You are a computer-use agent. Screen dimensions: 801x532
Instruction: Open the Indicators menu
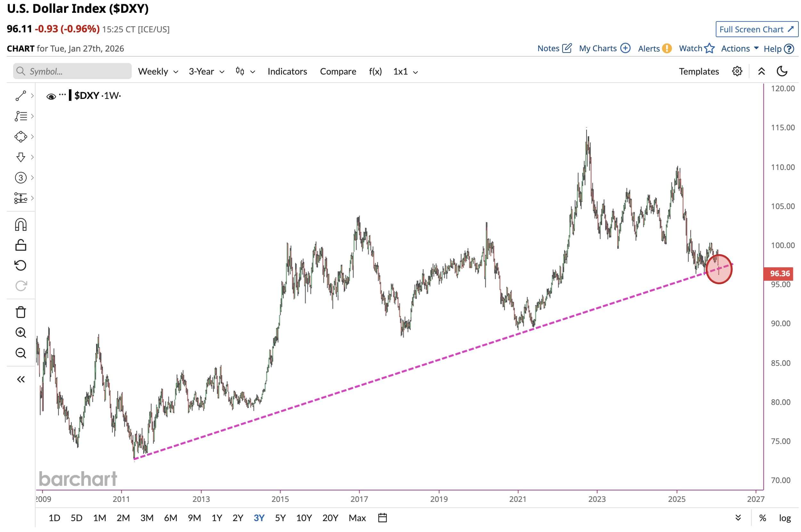point(287,71)
